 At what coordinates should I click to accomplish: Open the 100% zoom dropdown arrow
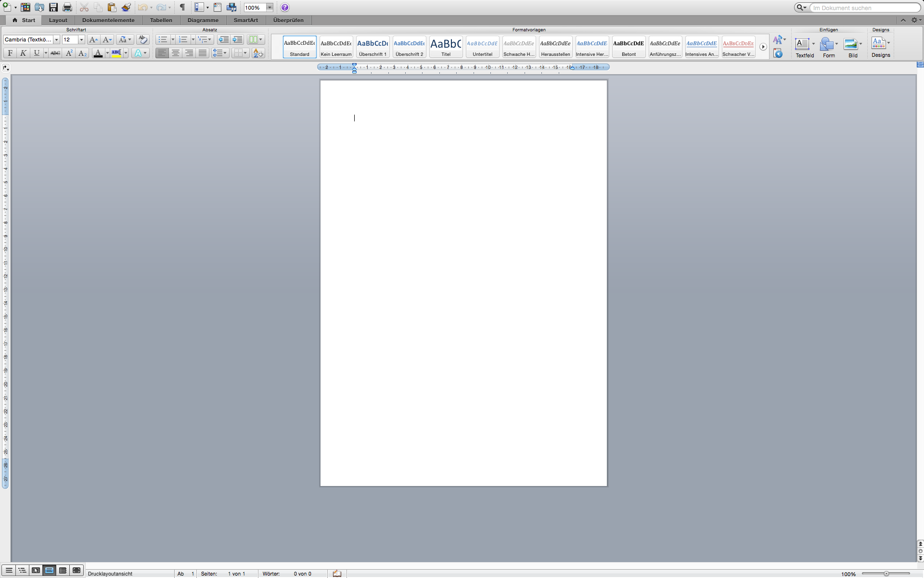269,7
